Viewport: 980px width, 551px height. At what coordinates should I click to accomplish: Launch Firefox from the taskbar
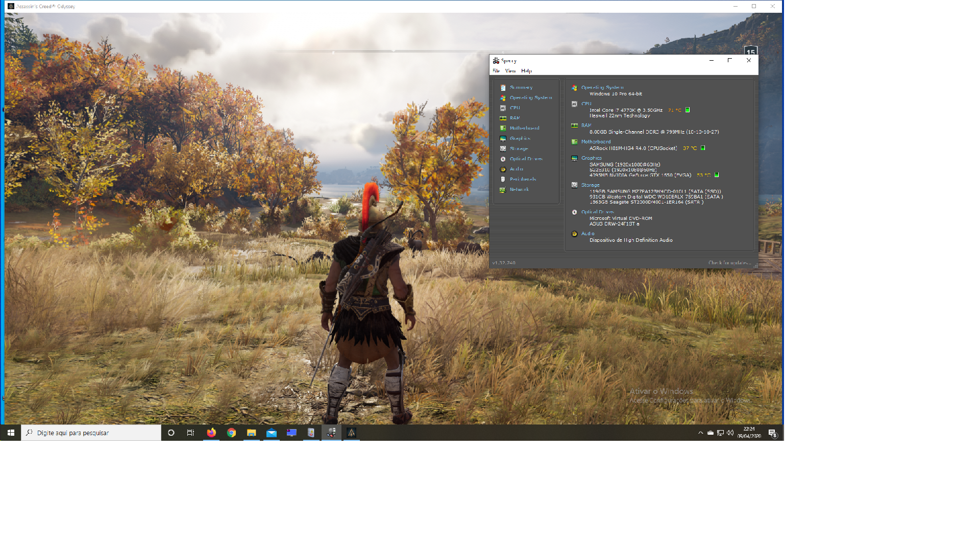click(x=211, y=433)
